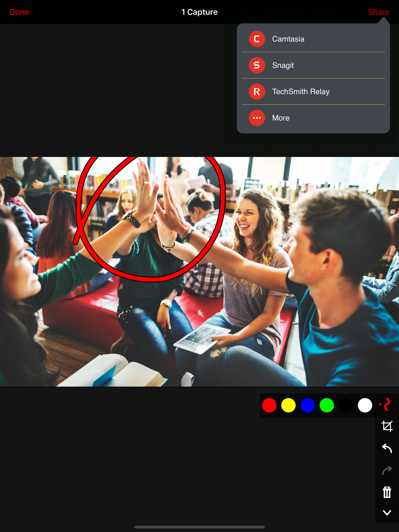
Task: Choose the blue color swatch
Action: coord(308,405)
